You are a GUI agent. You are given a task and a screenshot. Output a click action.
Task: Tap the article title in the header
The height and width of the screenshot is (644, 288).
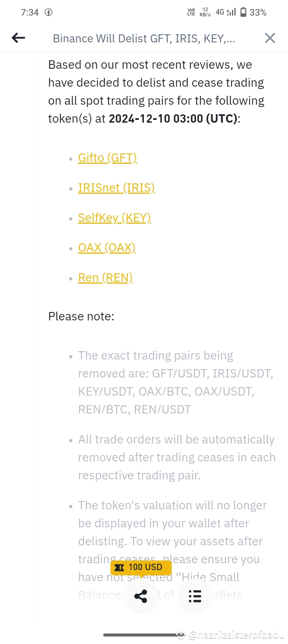tap(144, 38)
